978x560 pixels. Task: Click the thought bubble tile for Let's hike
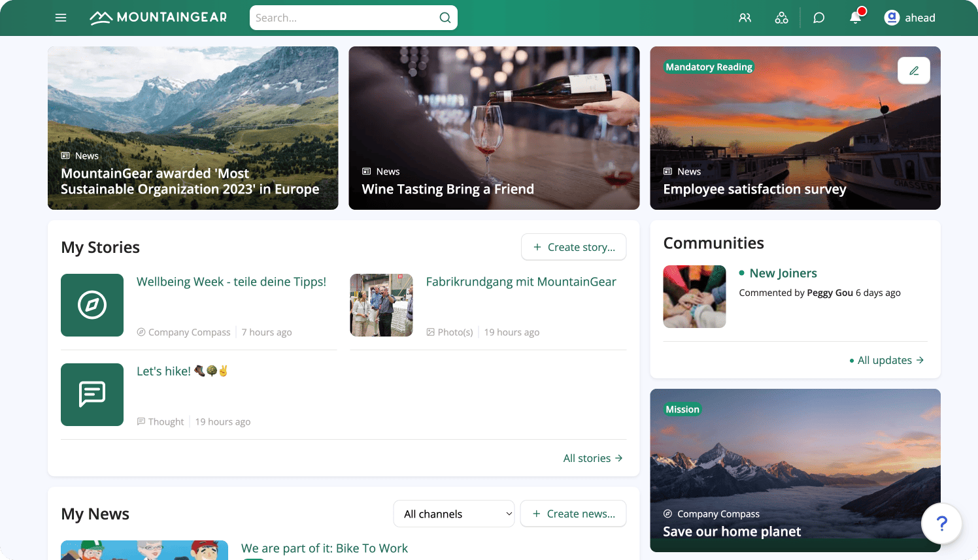92,395
